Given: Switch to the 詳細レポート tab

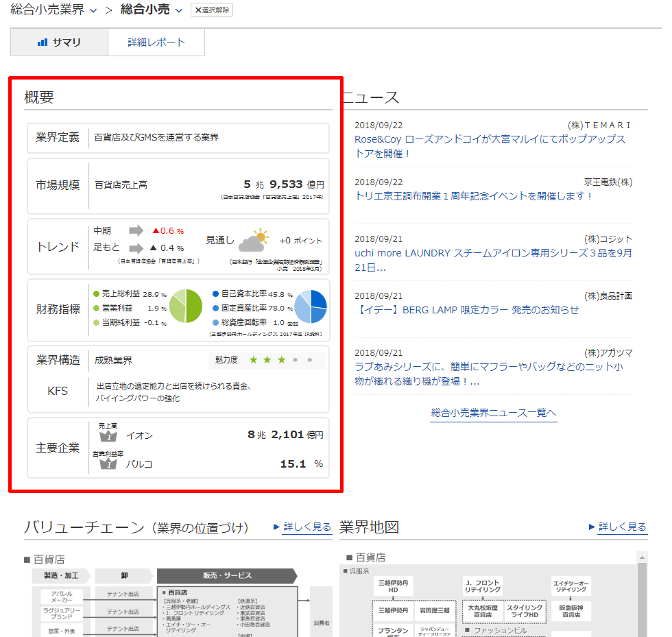Looking at the screenshot, I should point(156,43).
